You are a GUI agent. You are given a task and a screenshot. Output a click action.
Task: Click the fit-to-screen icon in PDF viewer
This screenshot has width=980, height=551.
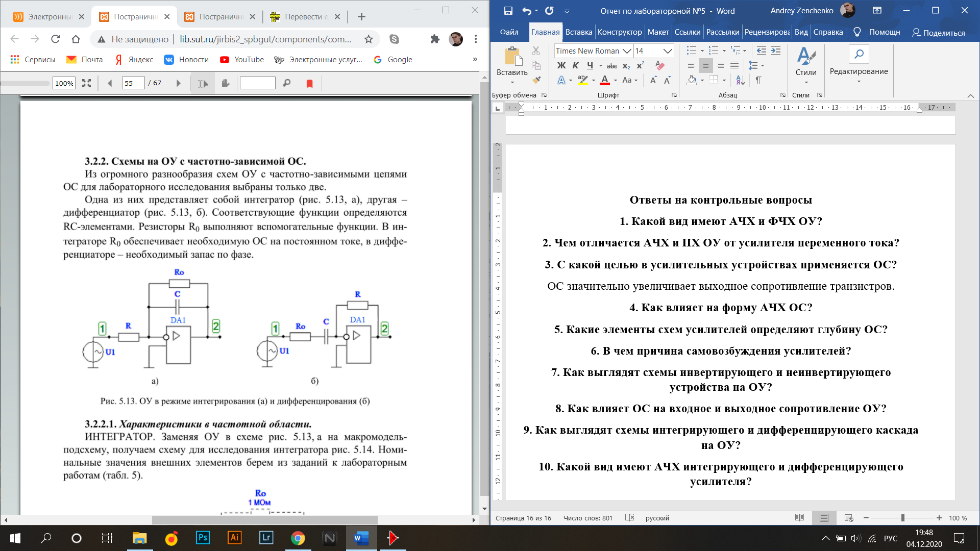(86, 83)
